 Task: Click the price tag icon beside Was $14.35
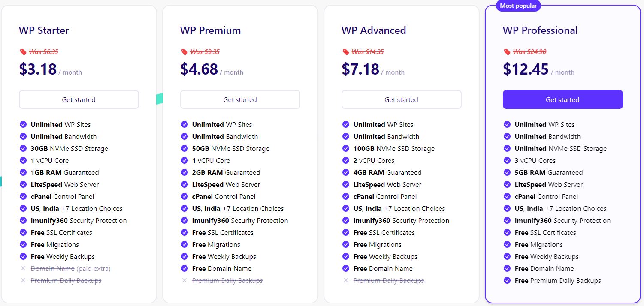coord(346,52)
